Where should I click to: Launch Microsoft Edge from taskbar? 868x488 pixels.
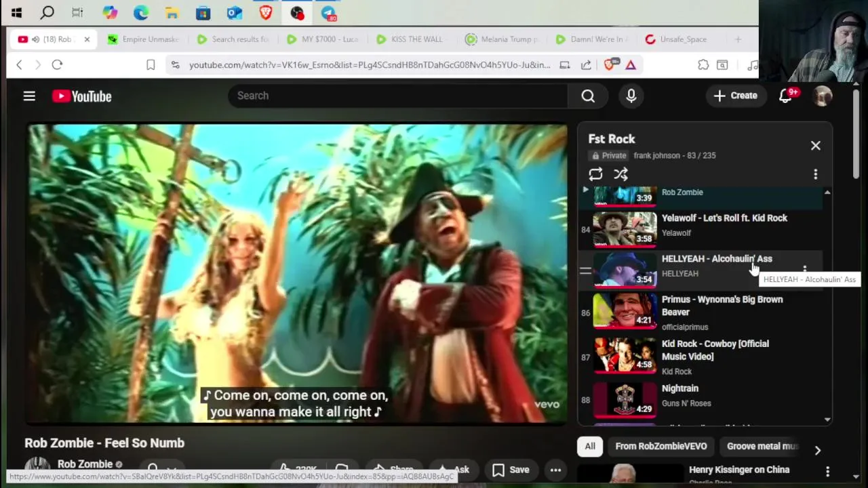(x=140, y=12)
